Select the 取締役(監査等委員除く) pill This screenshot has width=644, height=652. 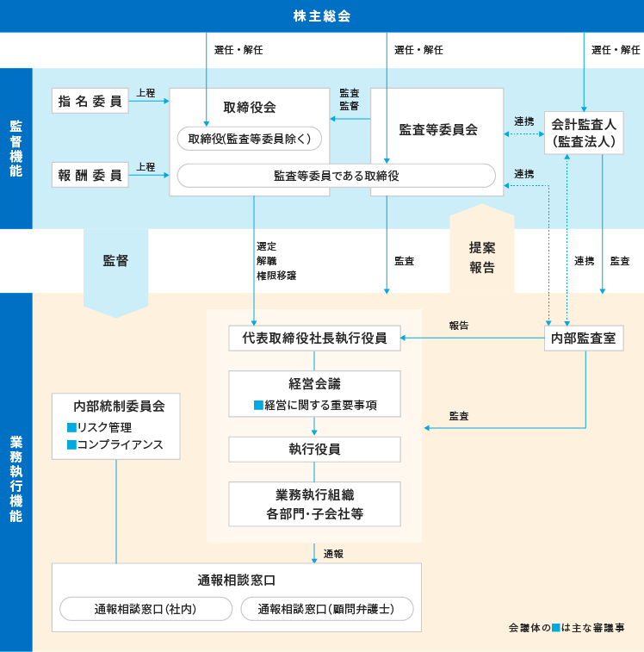250,138
